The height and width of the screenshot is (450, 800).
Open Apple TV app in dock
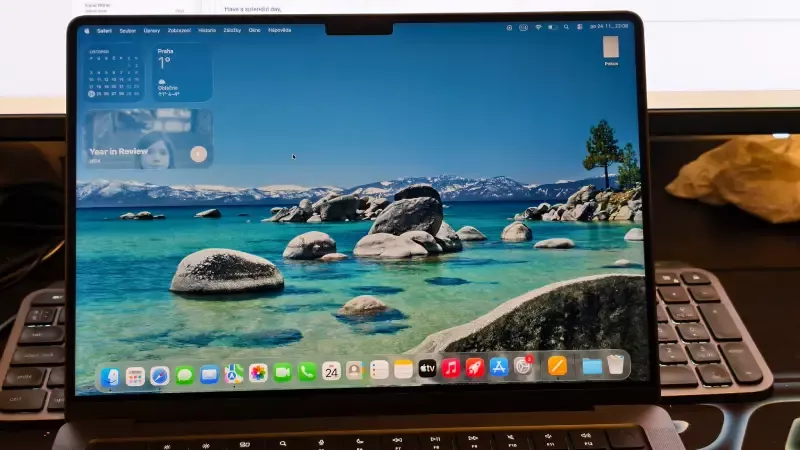(x=427, y=369)
